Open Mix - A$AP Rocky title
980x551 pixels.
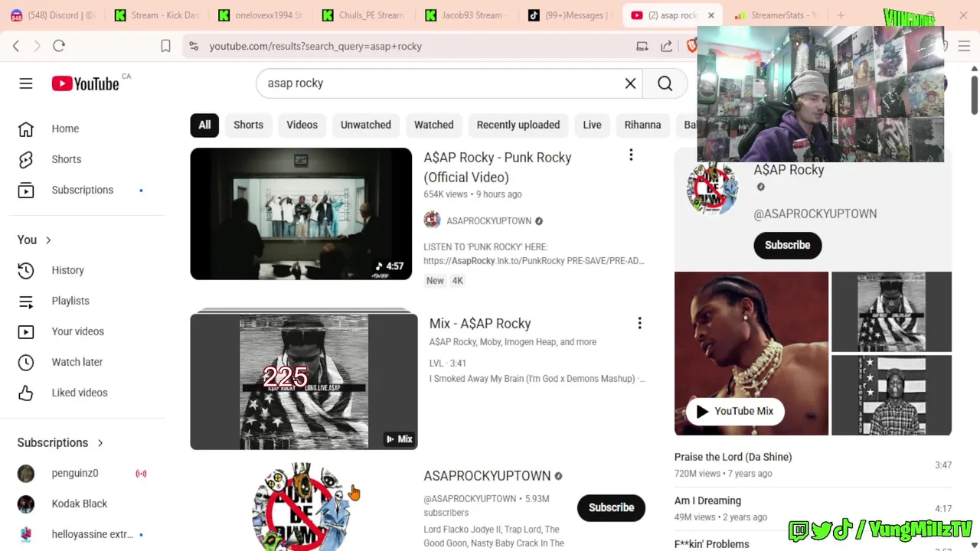click(480, 324)
